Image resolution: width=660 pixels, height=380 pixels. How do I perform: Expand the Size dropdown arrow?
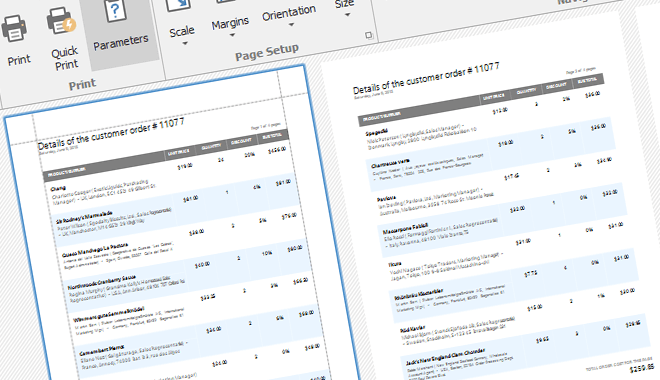pyautogui.click(x=348, y=15)
